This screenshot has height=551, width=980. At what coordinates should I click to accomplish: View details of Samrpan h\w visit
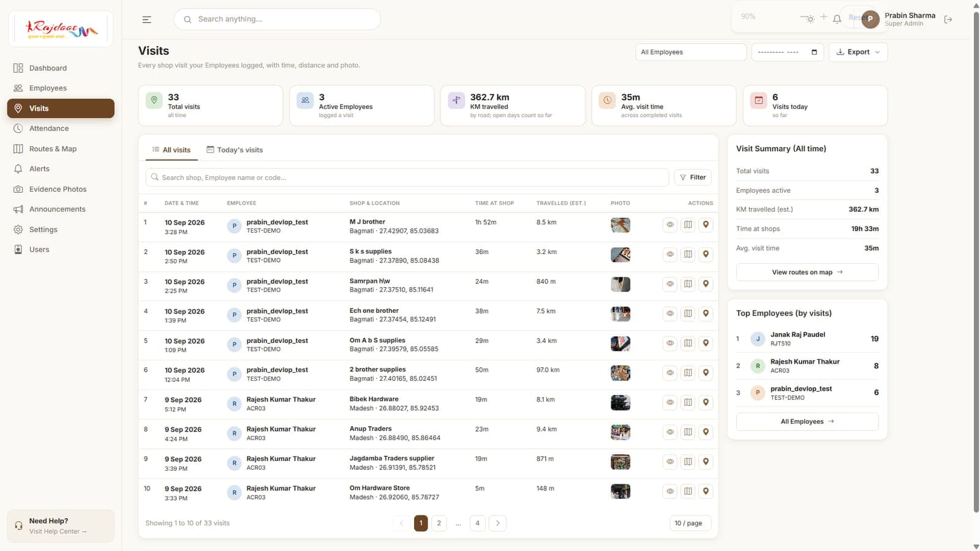click(x=670, y=284)
